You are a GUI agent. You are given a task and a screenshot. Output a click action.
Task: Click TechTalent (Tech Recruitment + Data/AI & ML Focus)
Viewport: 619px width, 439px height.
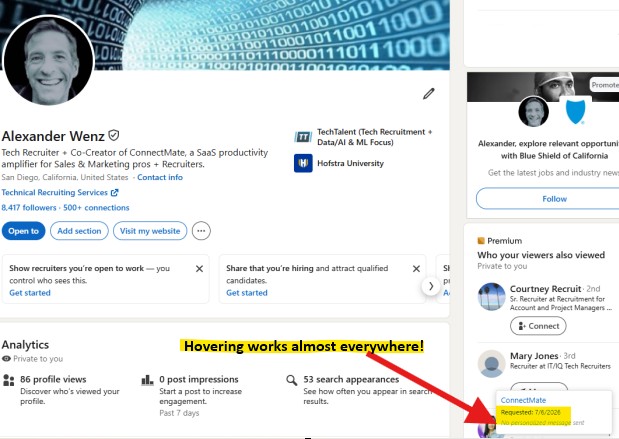click(375, 137)
